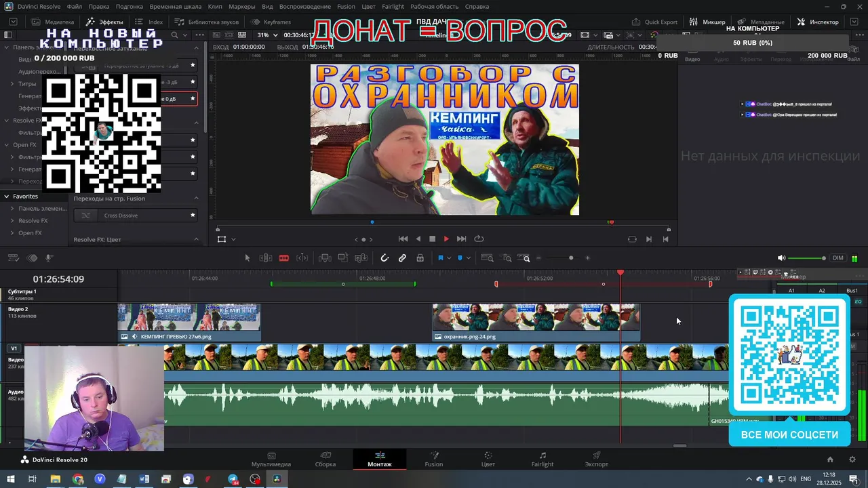Viewport: 868px width, 488px height.
Task: Click the blue Flag icon
Action: click(x=440, y=258)
